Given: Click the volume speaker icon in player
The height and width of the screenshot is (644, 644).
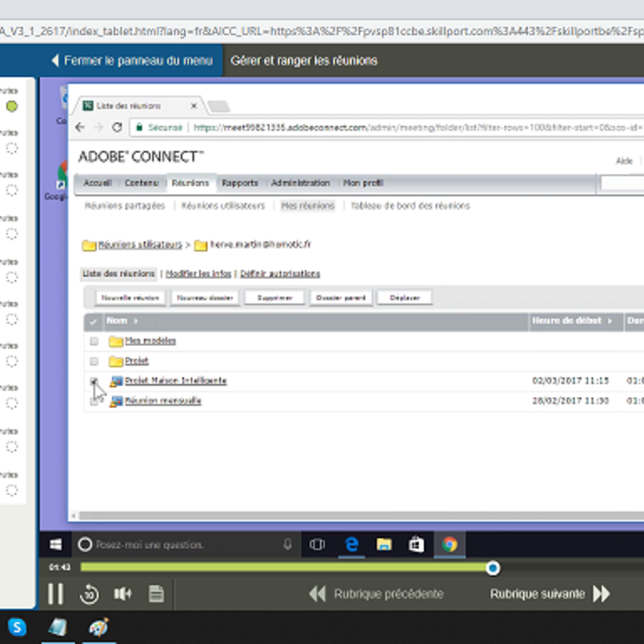Looking at the screenshot, I should click(x=122, y=594).
